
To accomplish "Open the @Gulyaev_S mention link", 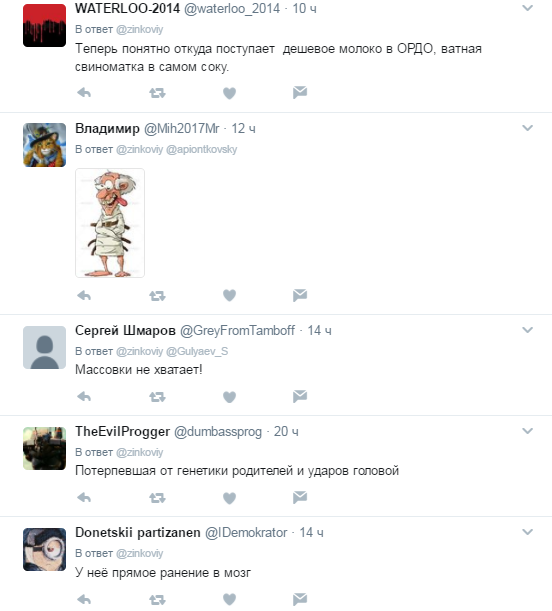I will pos(197,351).
